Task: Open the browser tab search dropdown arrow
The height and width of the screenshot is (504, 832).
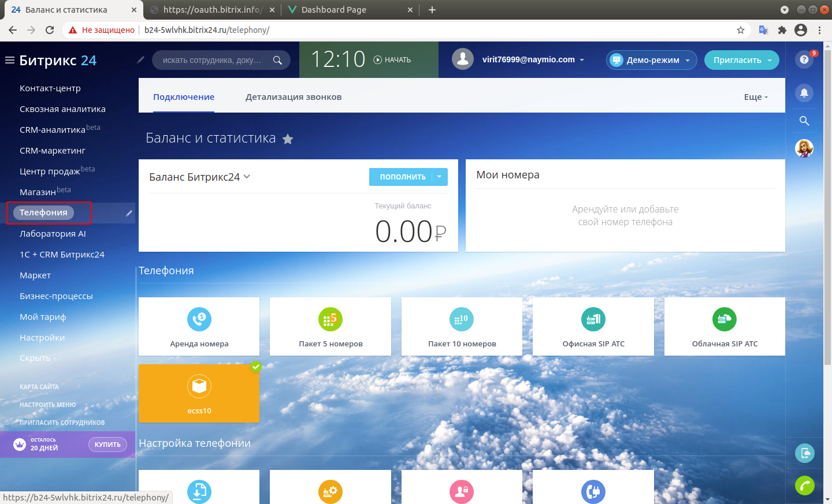Action: [x=784, y=10]
